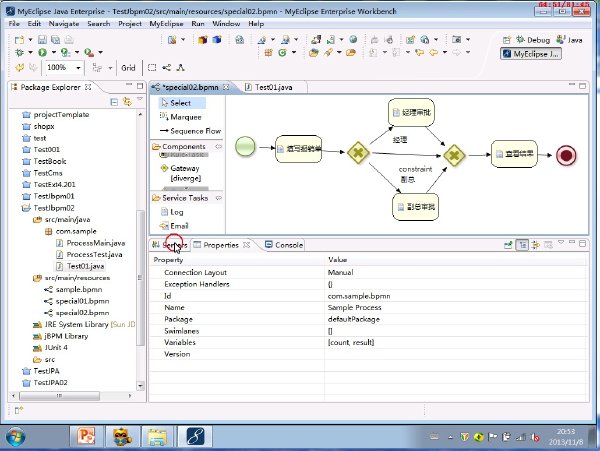This screenshot has height=451, width=600.
Task: Click the connection-nodes icon beside the marquee icon
Action: 166,68
